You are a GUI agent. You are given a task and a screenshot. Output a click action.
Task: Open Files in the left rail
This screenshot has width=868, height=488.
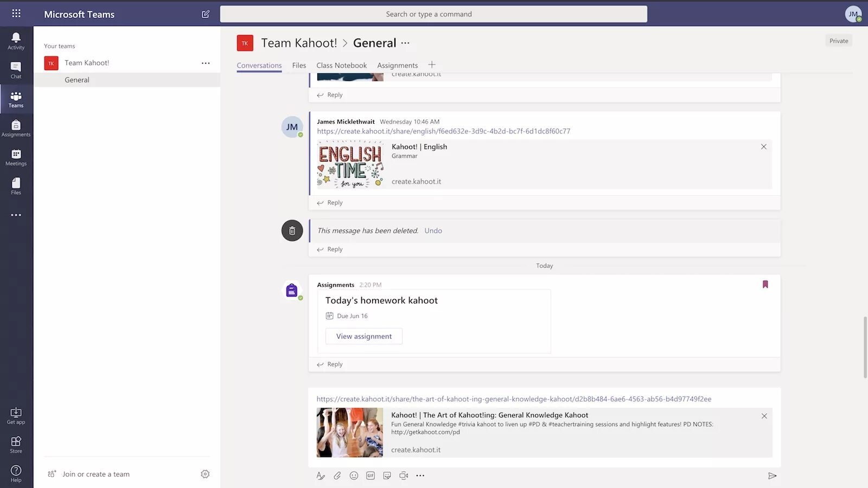point(16,186)
